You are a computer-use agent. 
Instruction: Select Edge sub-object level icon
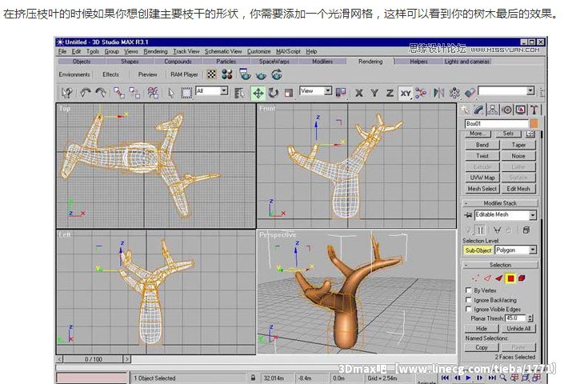(487, 278)
